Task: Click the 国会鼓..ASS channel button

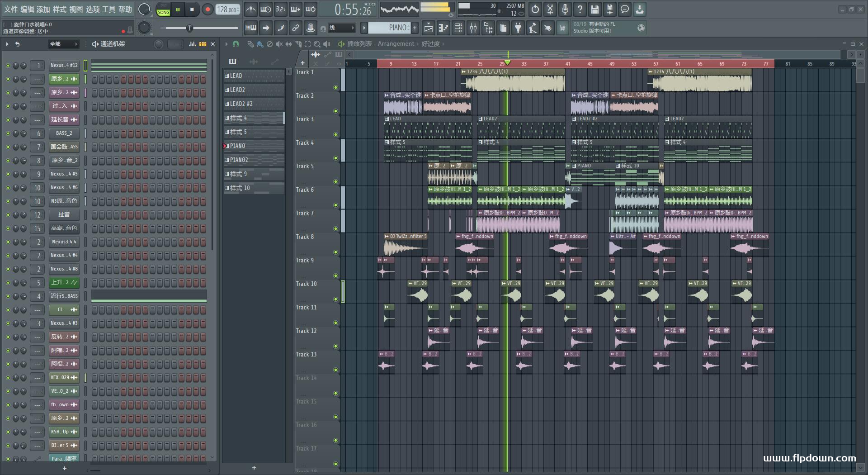Action: [64, 147]
